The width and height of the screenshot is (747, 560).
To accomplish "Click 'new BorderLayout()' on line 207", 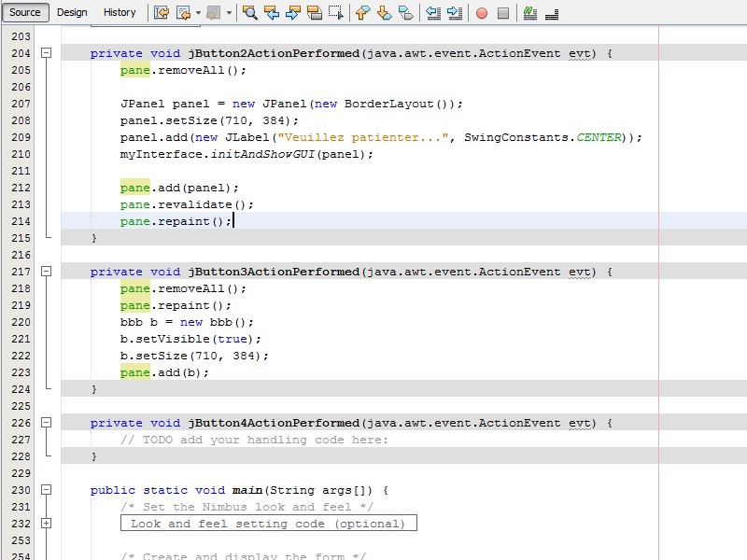I will [x=381, y=104].
